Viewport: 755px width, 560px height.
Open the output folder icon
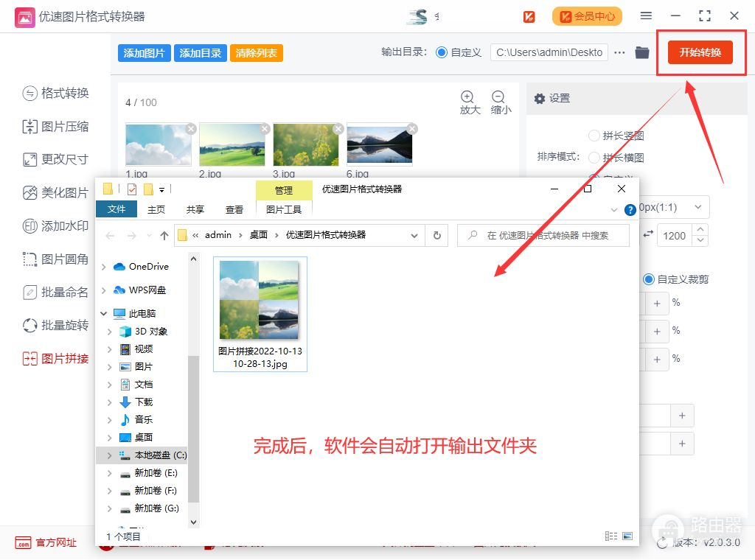(x=642, y=52)
